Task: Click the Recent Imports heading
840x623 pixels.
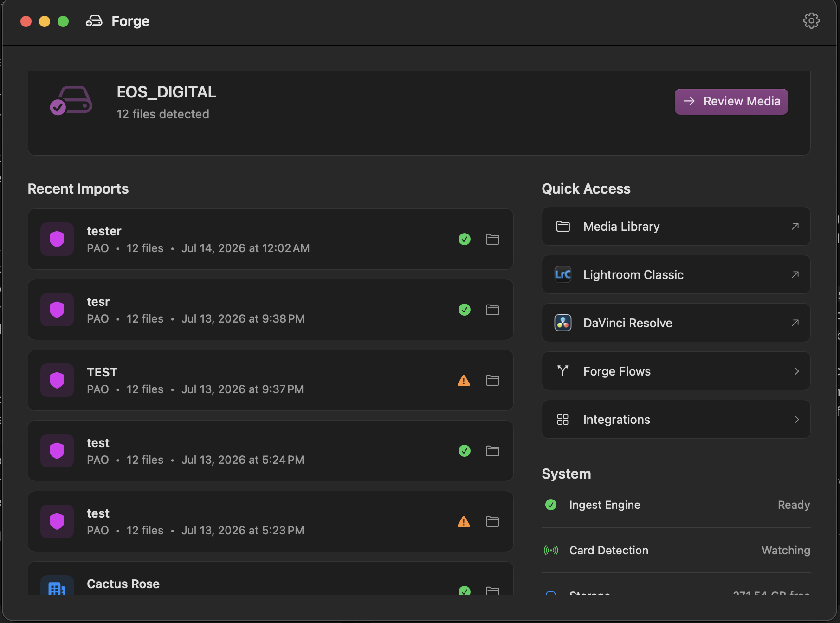Action: [78, 188]
